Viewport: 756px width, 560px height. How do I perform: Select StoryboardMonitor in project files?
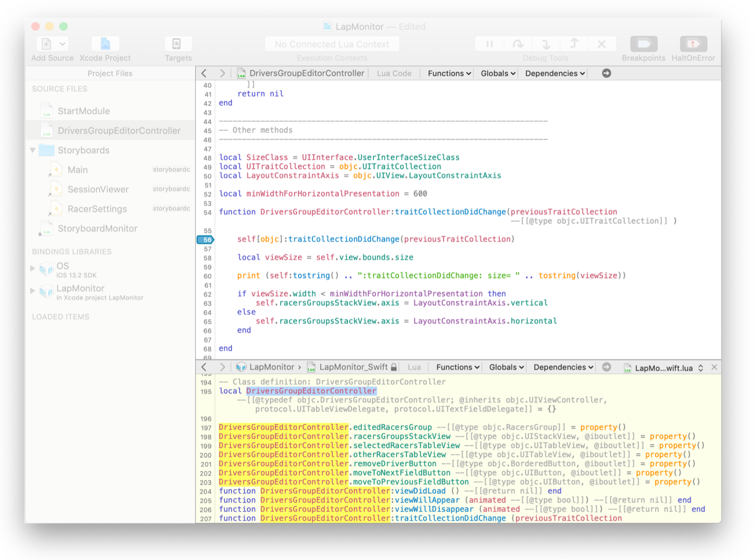pos(98,229)
